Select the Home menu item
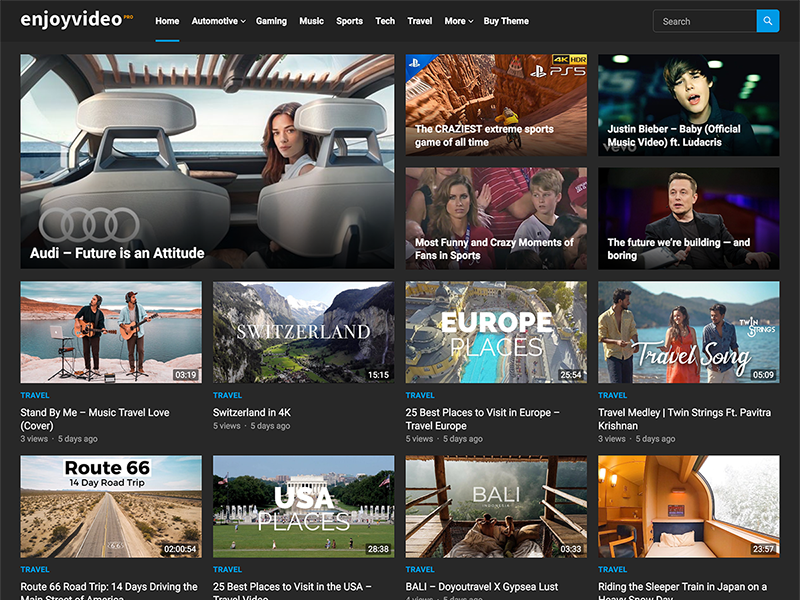Viewport: 800px width, 600px height. tap(166, 20)
